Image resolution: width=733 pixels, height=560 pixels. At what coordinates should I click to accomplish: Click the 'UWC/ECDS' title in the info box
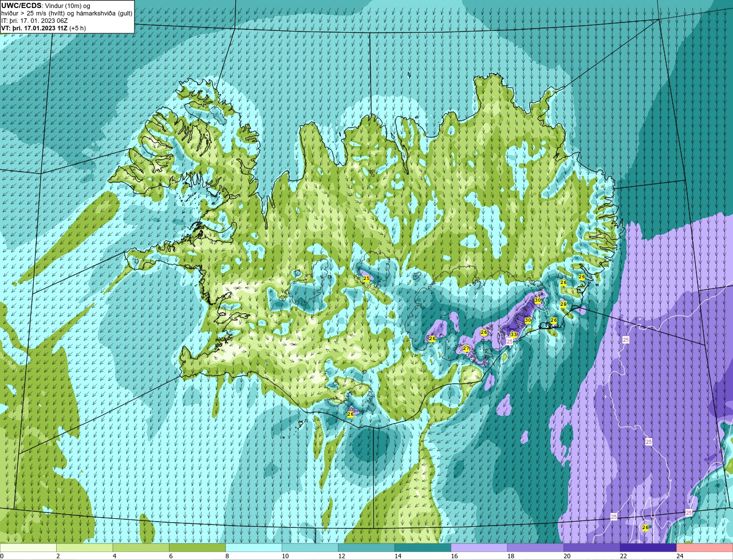(x=21, y=6)
